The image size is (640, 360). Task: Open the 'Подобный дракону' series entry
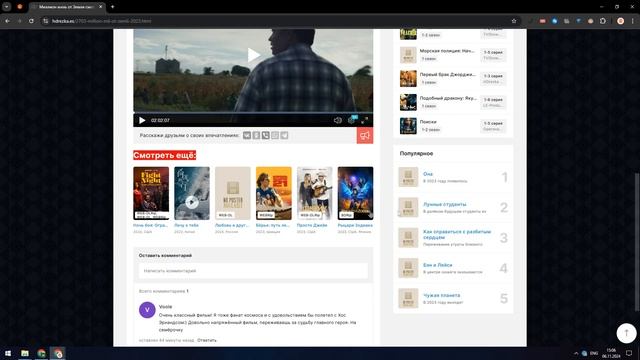(453, 102)
